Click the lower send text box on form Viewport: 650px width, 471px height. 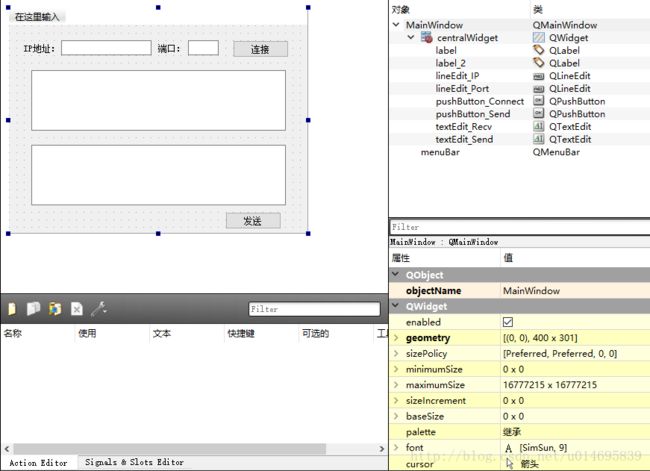click(x=158, y=175)
